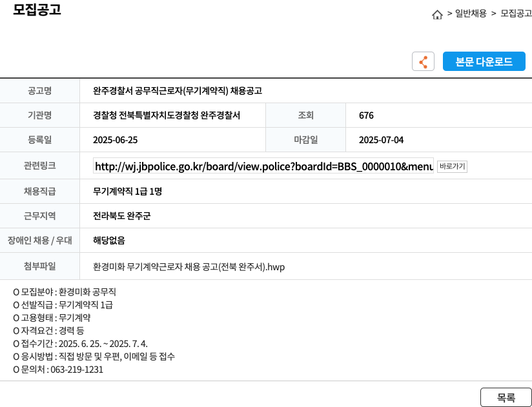Open attachment 환경미화 무기계약근로자 채용 공고(전북 완주서).hwp
Screen dimensions: 532x407
click(189, 267)
